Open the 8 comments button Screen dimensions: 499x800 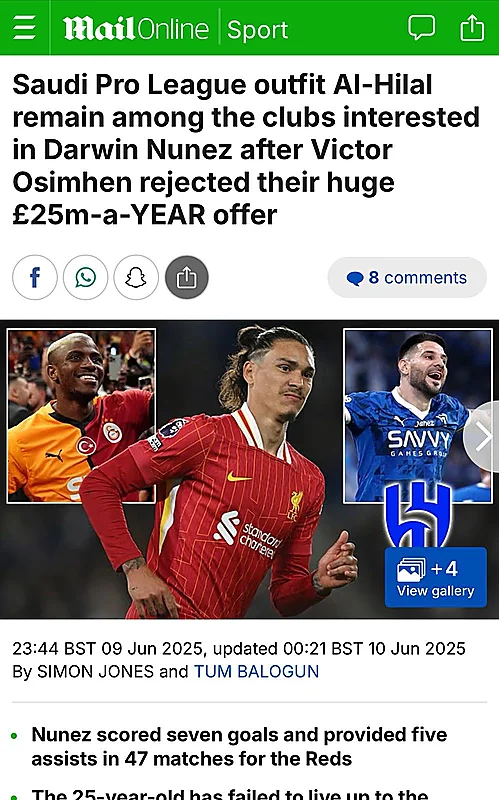tap(407, 278)
